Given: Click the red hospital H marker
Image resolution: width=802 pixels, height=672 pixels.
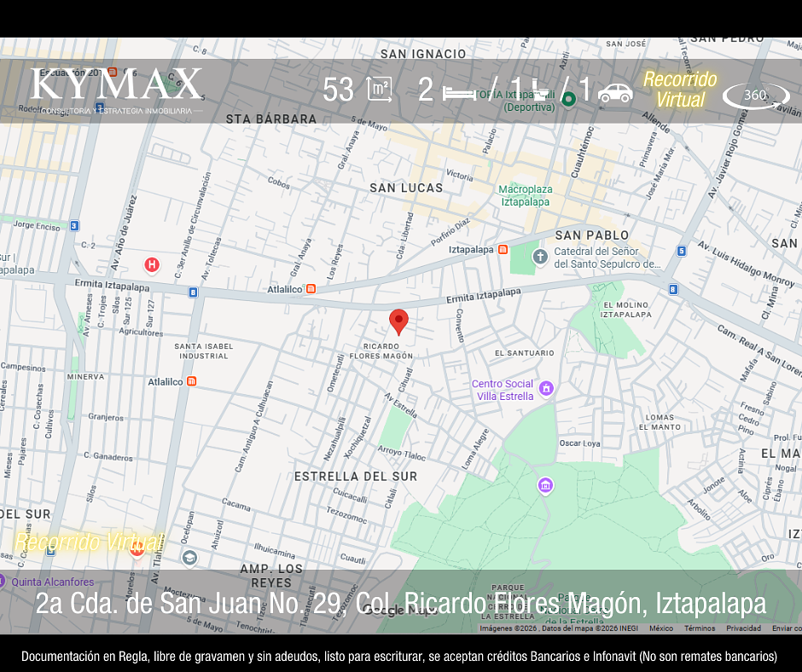Looking at the screenshot, I should coord(152,265).
